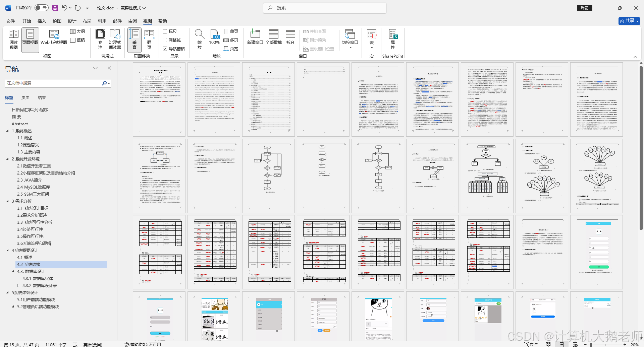The width and height of the screenshot is (644, 347).
Task: Click the zoom slider handle
Action: pyautogui.click(x=591, y=344)
